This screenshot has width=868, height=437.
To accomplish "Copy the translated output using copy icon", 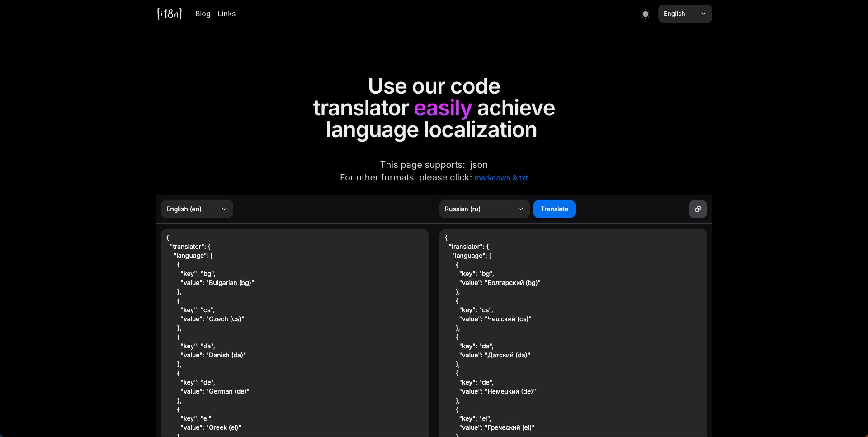I will coord(698,209).
